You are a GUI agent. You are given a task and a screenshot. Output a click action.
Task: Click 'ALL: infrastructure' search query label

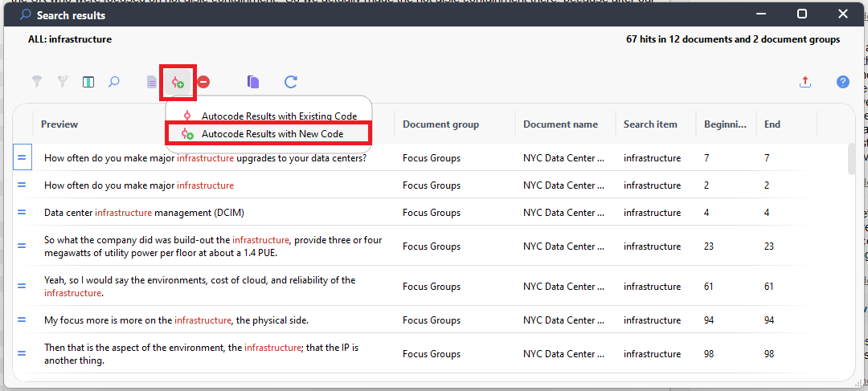click(x=70, y=39)
